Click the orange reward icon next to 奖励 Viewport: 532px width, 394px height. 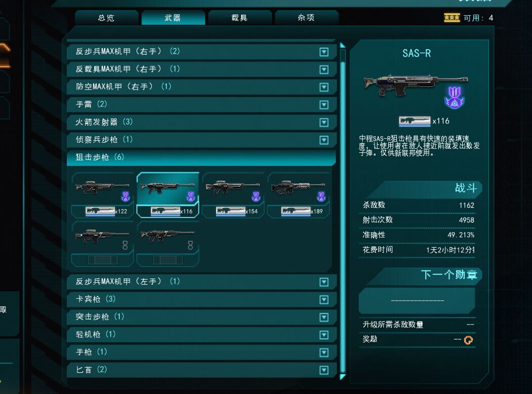(468, 340)
